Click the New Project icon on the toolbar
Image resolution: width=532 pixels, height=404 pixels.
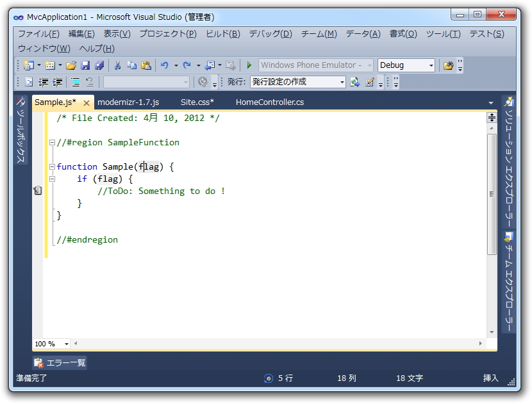click(x=28, y=65)
